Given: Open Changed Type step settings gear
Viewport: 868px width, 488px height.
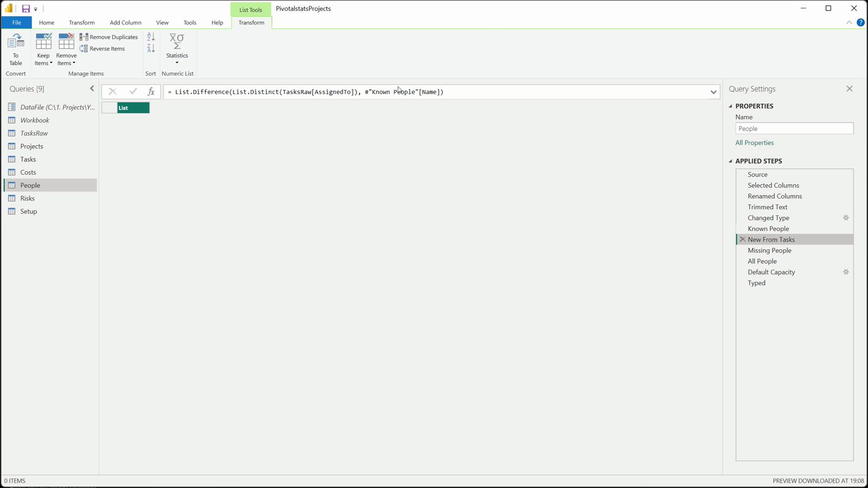Looking at the screenshot, I should tap(846, 217).
